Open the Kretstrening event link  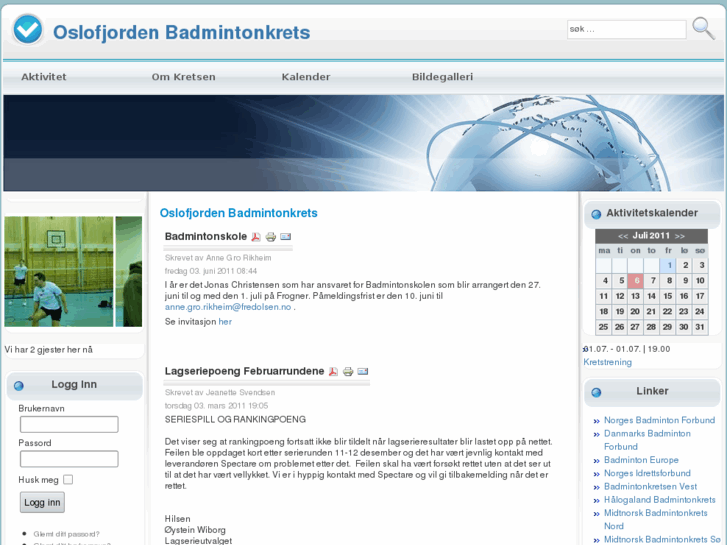point(607,362)
